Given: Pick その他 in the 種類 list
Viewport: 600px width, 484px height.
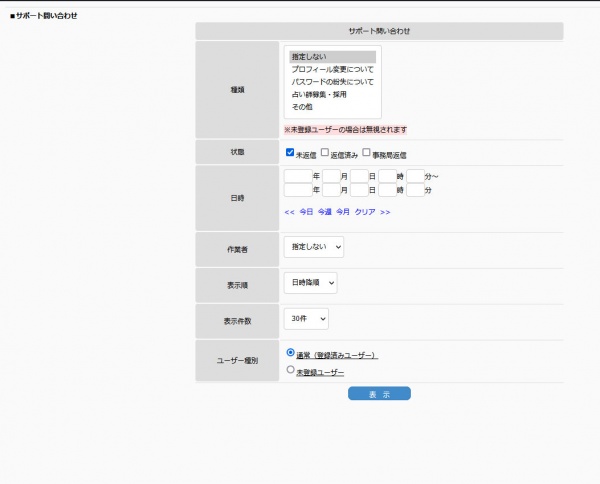Looking at the screenshot, I should (x=303, y=106).
